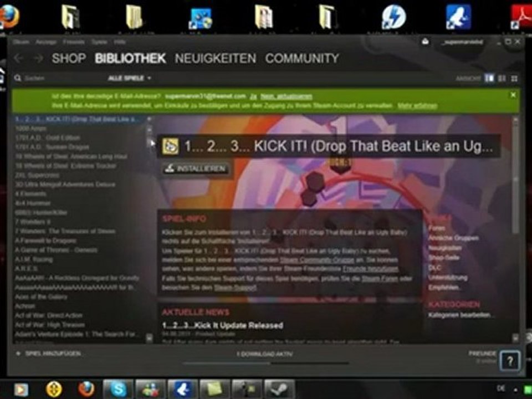
Task: Click Spiel hinzufügen at bottom left
Action: click(53, 354)
